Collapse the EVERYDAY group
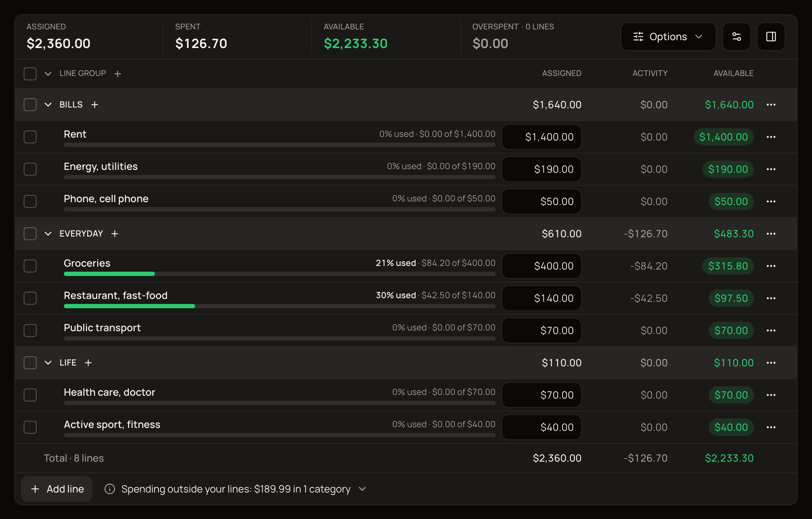This screenshot has height=519, width=812. [48, 234]
